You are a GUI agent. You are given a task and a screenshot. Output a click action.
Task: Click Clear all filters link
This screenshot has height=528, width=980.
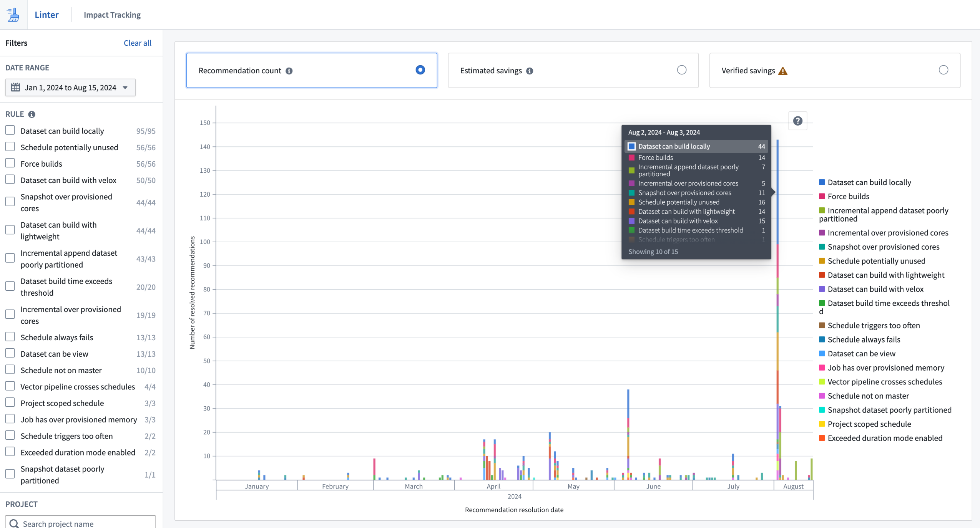point(137,42)
